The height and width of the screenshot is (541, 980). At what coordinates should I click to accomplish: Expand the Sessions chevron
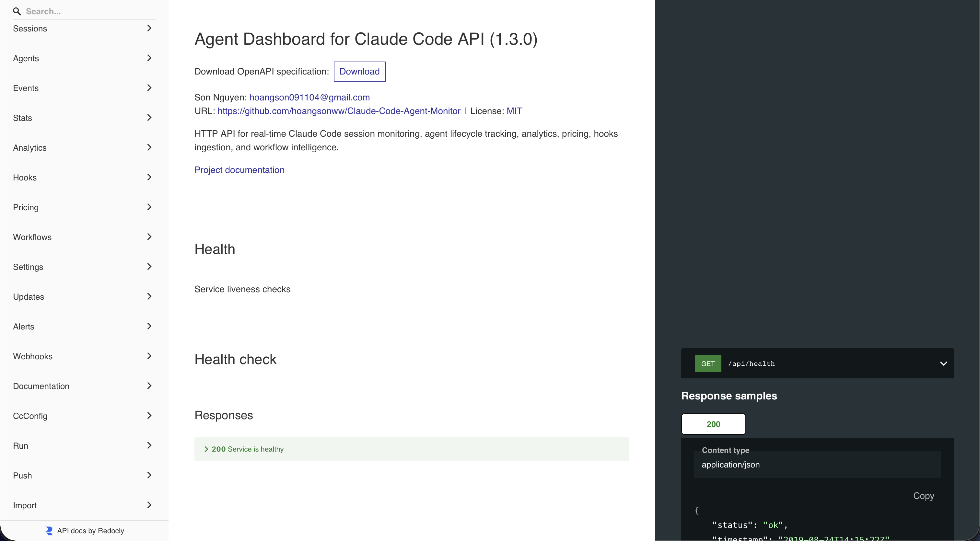[149, 28]
